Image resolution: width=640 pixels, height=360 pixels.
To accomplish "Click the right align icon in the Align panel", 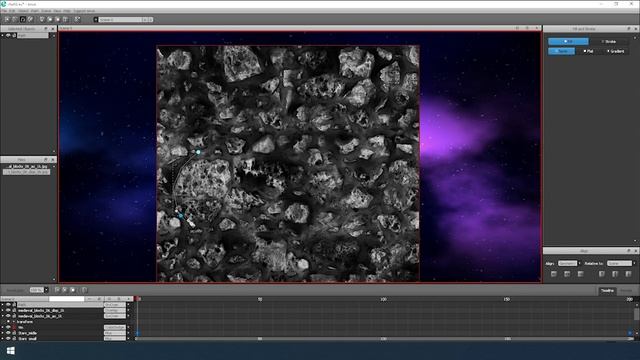I will point(580,274).
